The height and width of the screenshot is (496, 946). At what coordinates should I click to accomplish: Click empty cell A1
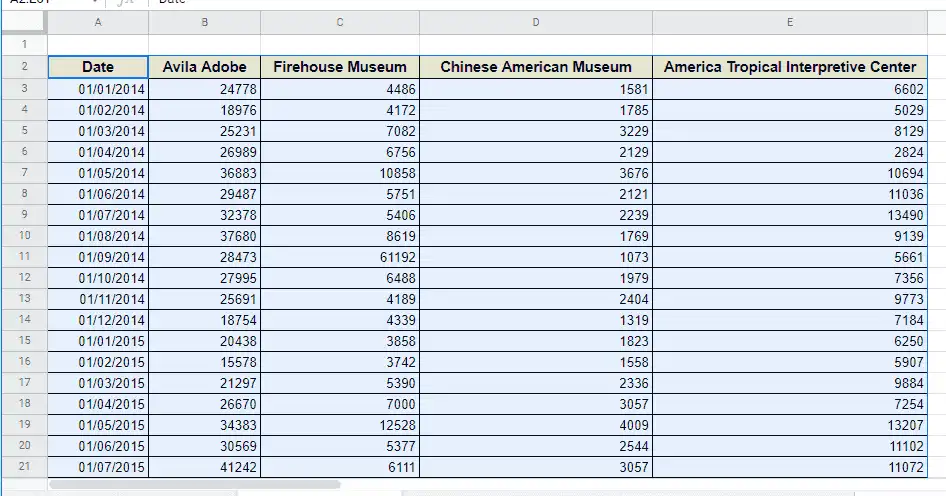click(x=98, y=45)
